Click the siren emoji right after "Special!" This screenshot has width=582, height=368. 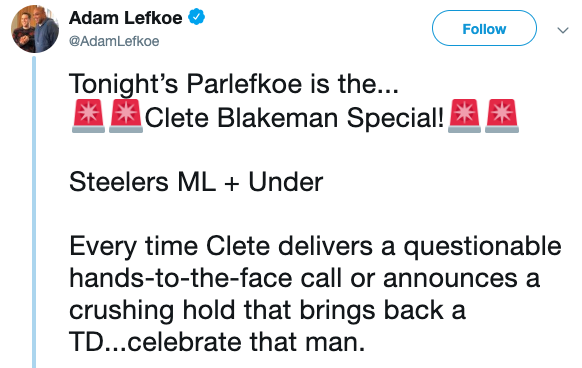(464, 116)
